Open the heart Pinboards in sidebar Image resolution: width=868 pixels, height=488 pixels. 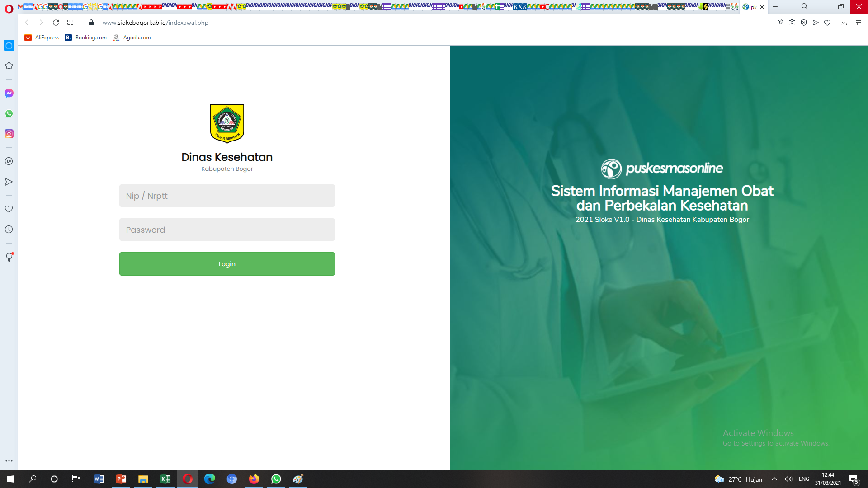[9, 209]
